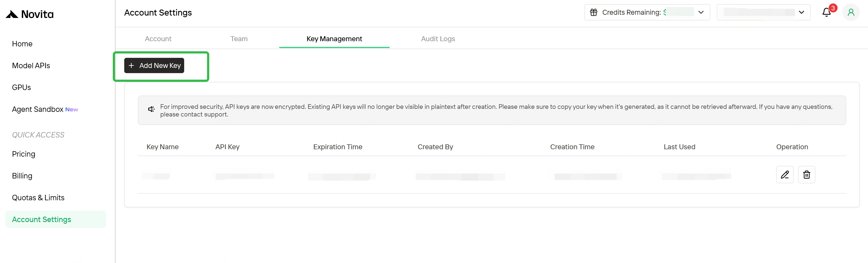Open the blurred account selector dropdown

click(x=764, y=13)
